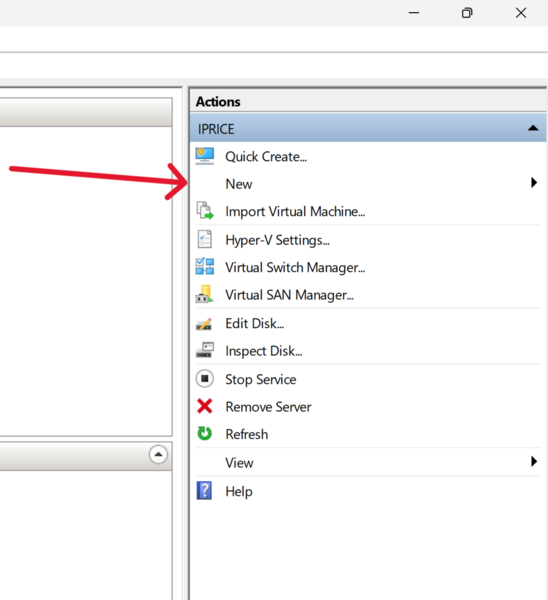Open the New submenu item
This screenshot has height=600, width=548.
tap(239, 184)
